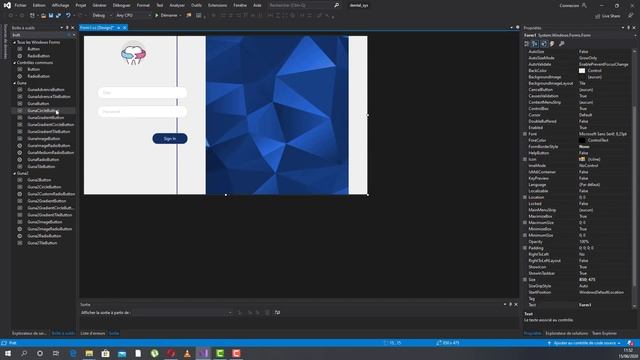This screenshot has height=360, width=640.
Task: Collapse the Tous les Windows Forms group
Action: point(15,42)
